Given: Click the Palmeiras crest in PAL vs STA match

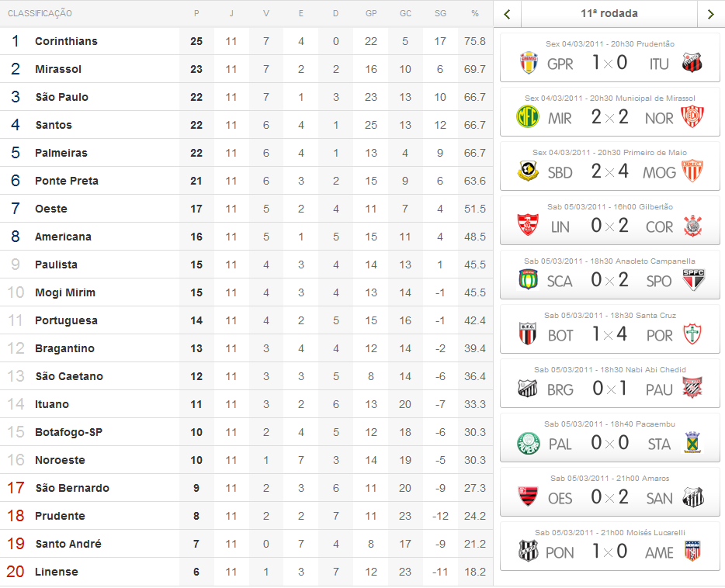Looking at the screenshot, I should [529, 443].
